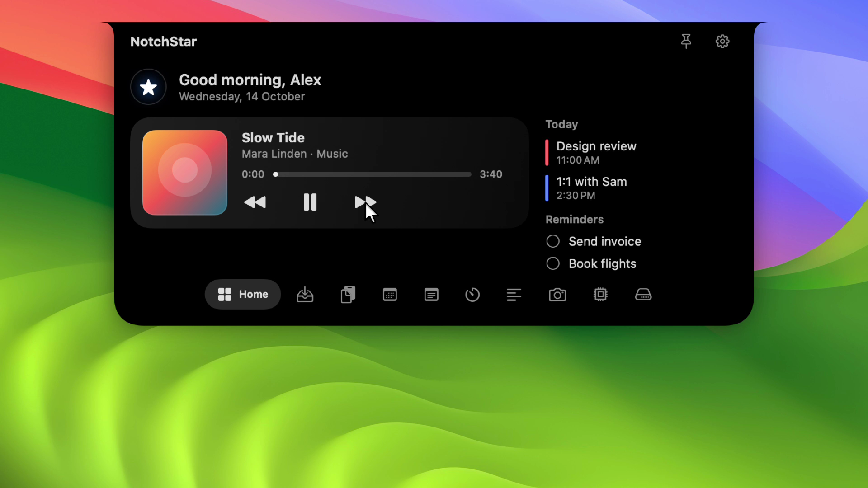This screenshot has width=868, height=488.
Task: Click the NotchStar title
Action: 164,42
